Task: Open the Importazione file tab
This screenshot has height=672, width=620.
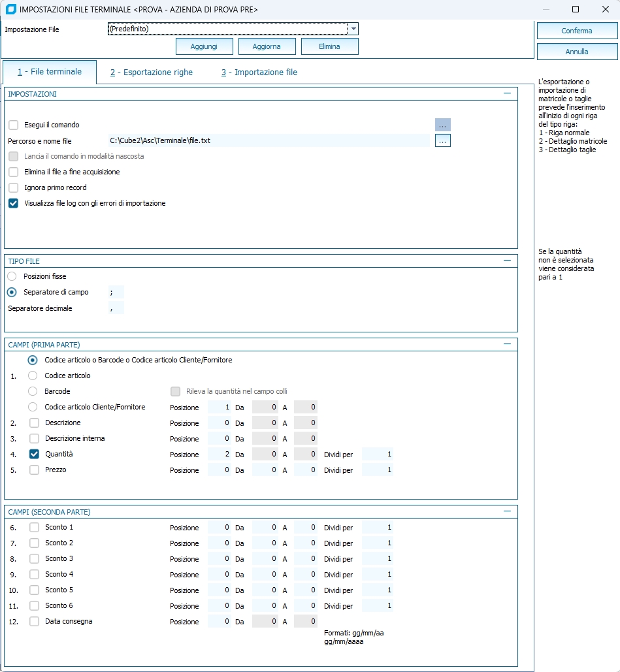Action: [259, 72]
